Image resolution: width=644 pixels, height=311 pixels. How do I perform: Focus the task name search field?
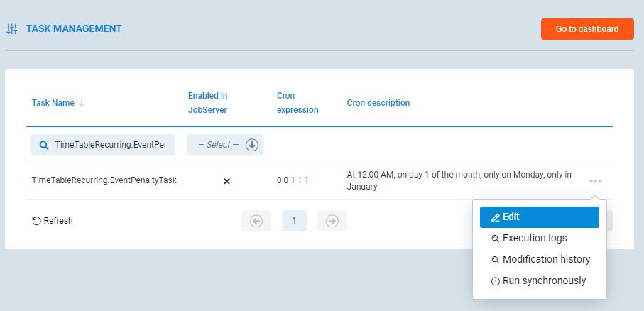pyautogui.click(x=109, y=145)
